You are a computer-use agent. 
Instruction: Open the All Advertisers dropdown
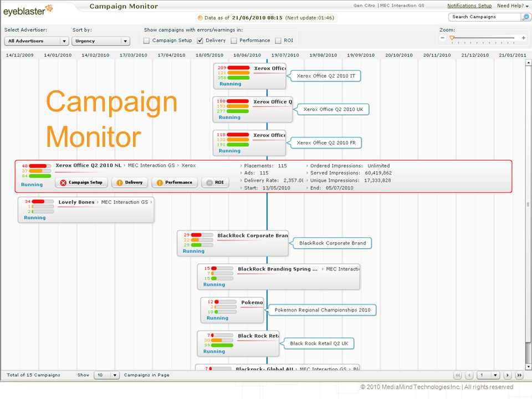coord(37,41)
